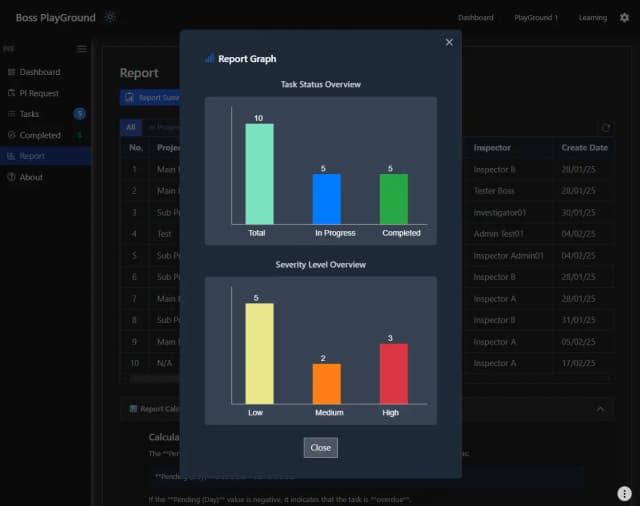Screen dimensions: 640x506
Task: Click the Dashboard icon in sidebar
Action: click(x=11, y=72)
